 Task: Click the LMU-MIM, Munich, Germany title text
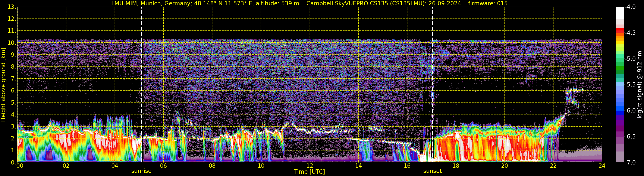tap(151, 3)
